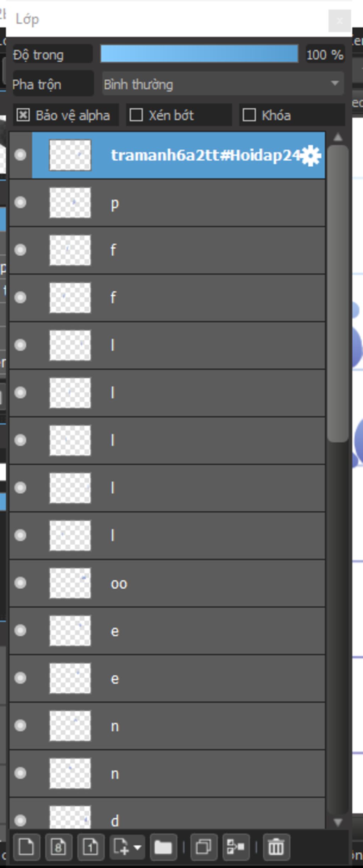Open the Bình thường blend mode dropdown

click(223, 84)
